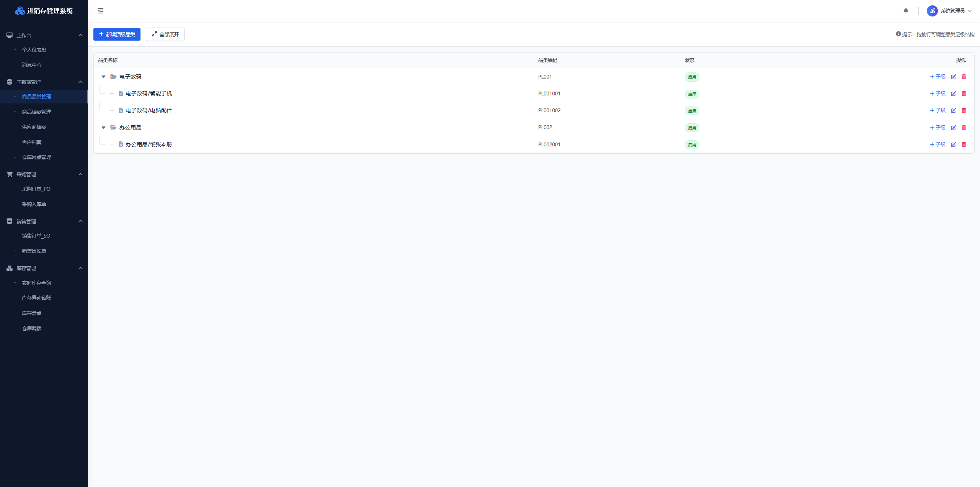Click the 销售管理 store icon

[x=10, y=221]
